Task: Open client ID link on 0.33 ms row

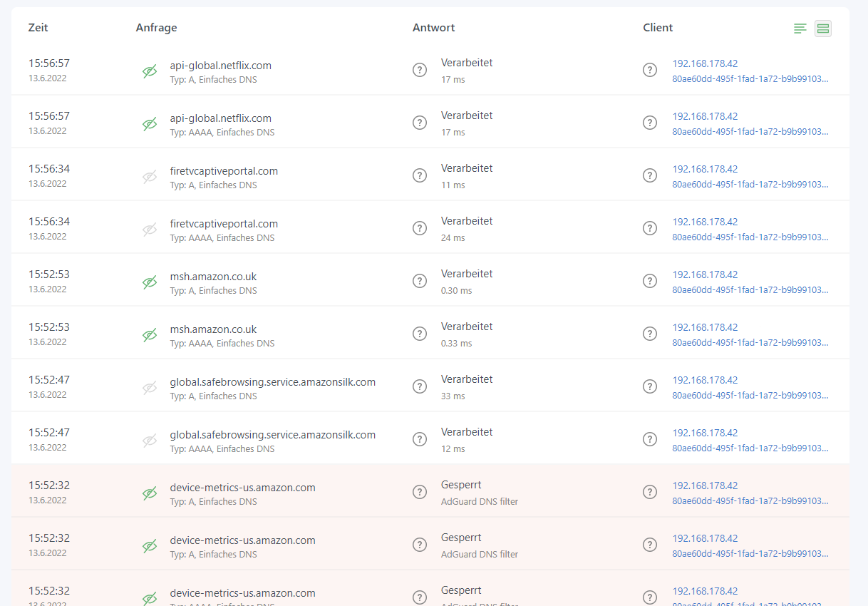Action: click(x=750, y=342)
